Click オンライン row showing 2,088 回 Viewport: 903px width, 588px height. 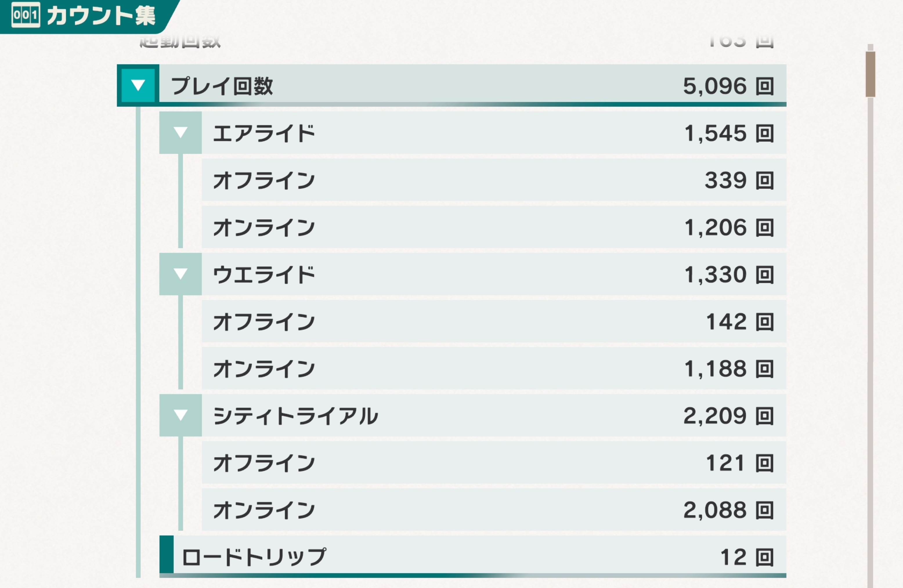pyautogui.click(x=493, y=510)
